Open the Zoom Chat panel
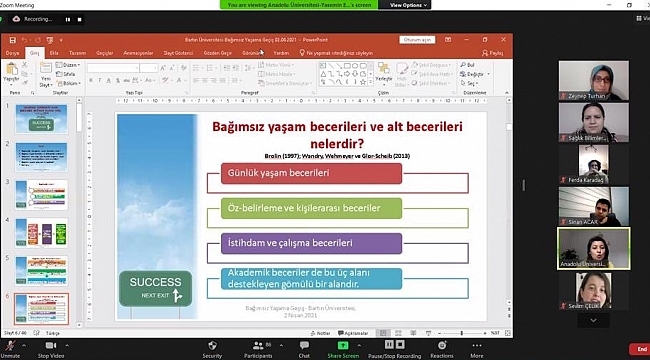The image size is (650, 360). coord(304,349)
